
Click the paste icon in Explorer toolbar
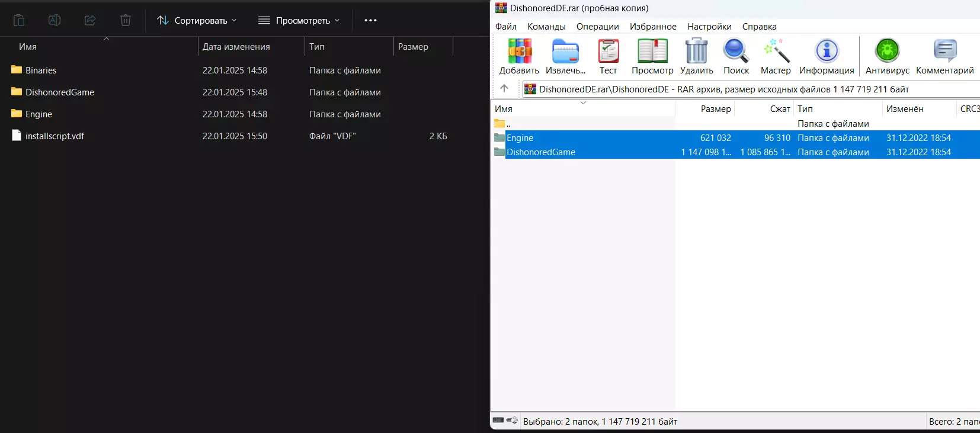tap(19, 20)
